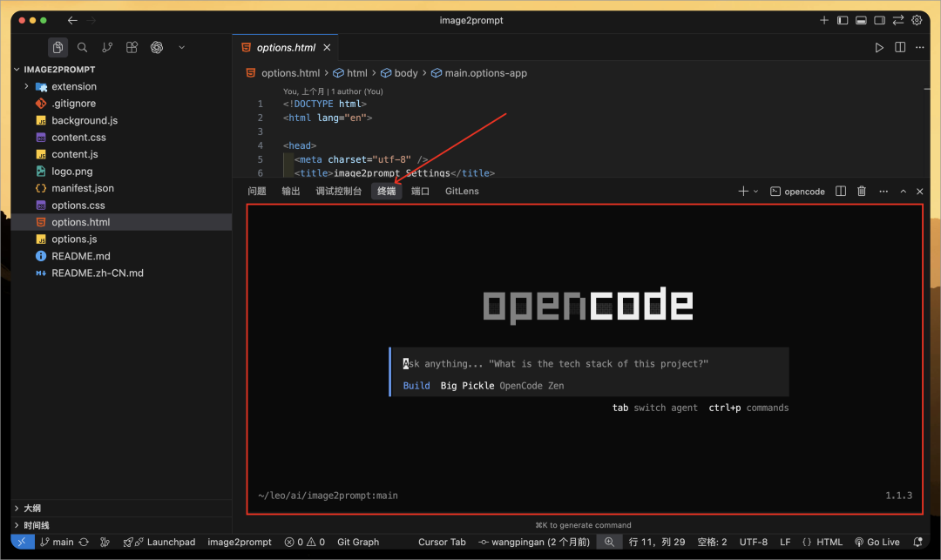This screenshot has width=941, height=560.
Task: Open notifications bell in status bar
Action: click(917, 542)
